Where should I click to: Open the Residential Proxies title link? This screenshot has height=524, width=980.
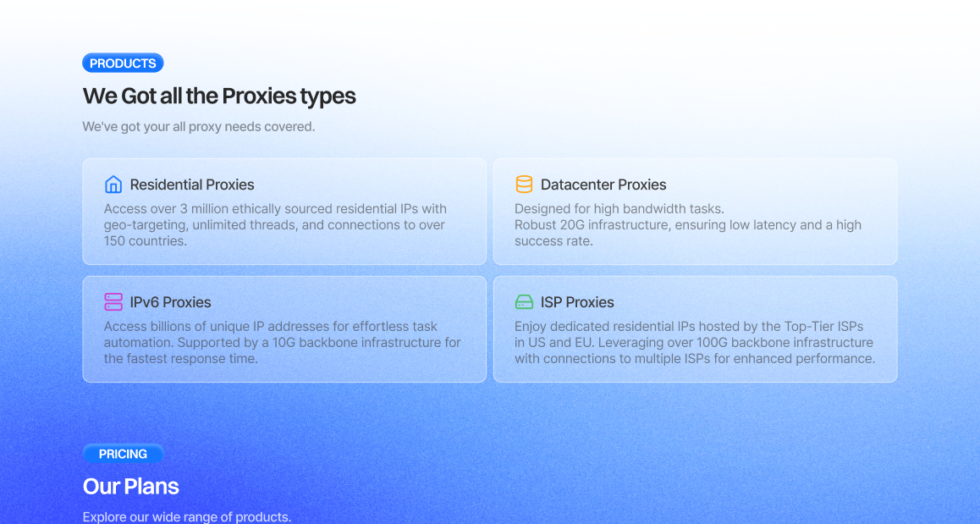pos(192,185)
